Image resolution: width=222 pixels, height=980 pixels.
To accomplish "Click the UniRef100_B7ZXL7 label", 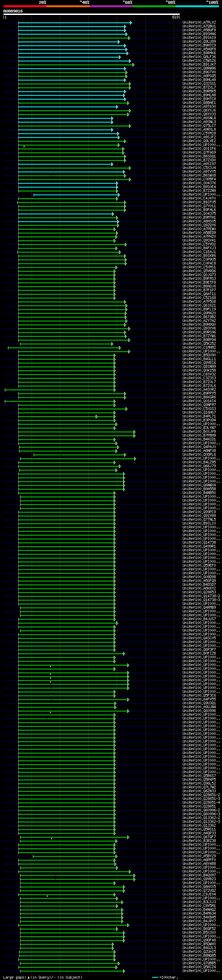I will coord(199,88).
